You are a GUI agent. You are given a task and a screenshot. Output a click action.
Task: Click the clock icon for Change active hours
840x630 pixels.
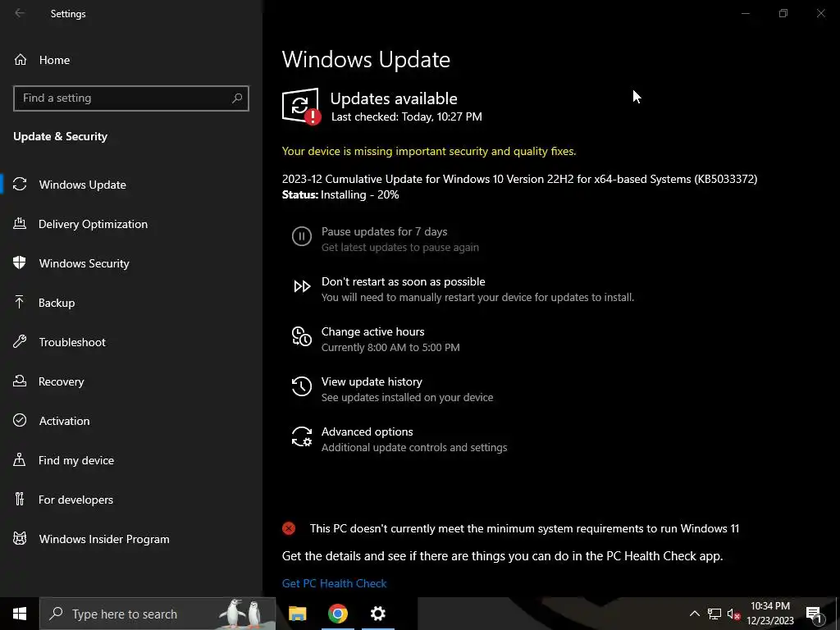click(302, 336)
